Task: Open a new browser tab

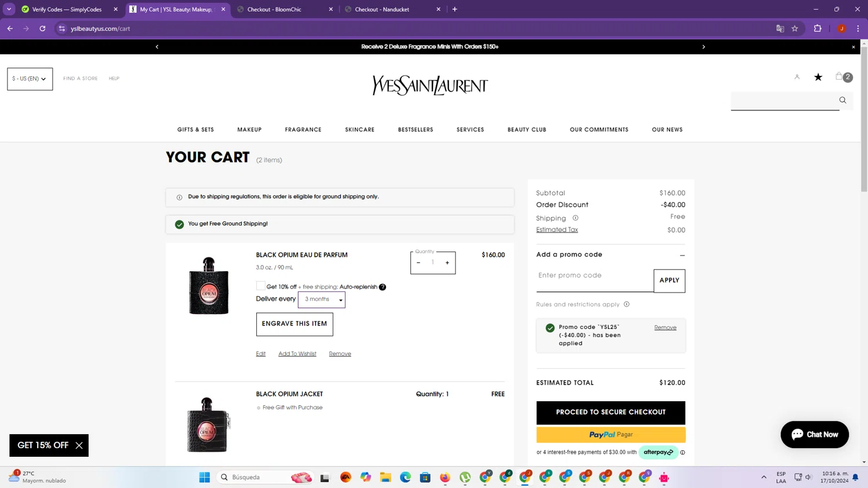Action: point(455,9)
